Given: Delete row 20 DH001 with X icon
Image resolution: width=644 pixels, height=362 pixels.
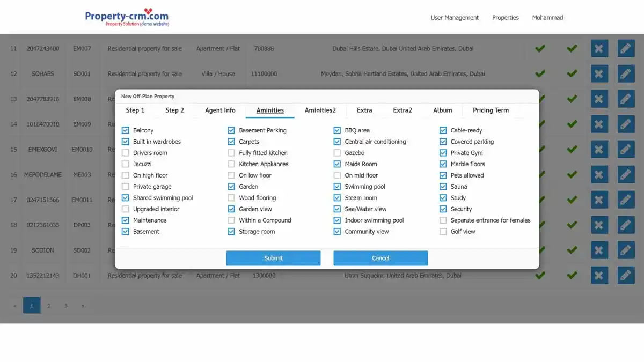Looking at the screenshot, I should [599, 275].
